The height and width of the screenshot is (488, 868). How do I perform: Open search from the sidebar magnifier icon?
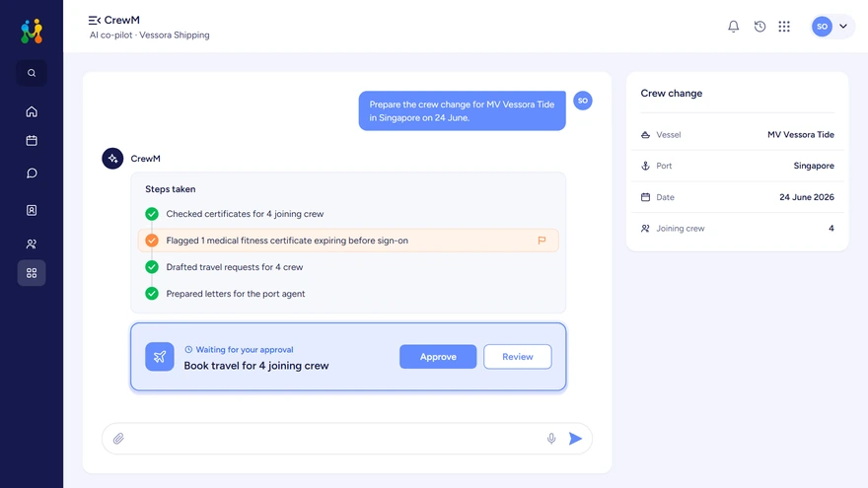click(32, 73)
